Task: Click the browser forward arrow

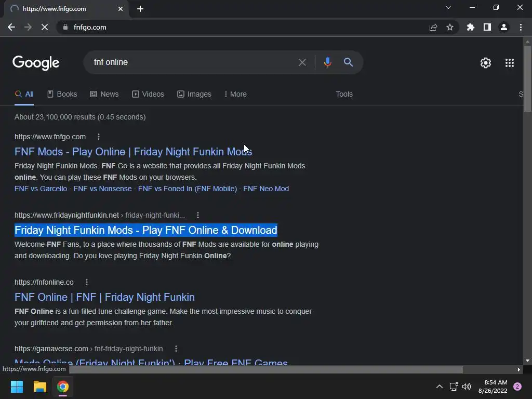Action: [x=28, y=27]
